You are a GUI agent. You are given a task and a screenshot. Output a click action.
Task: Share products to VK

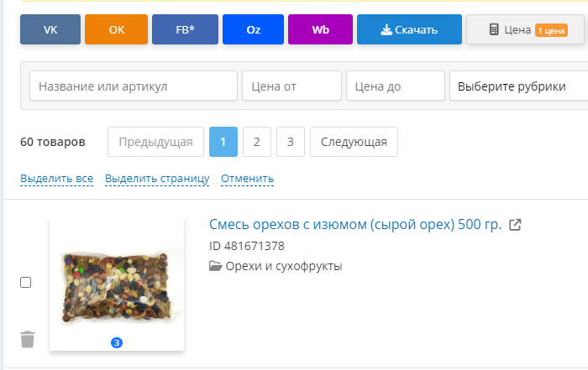[x=50, y=29]
